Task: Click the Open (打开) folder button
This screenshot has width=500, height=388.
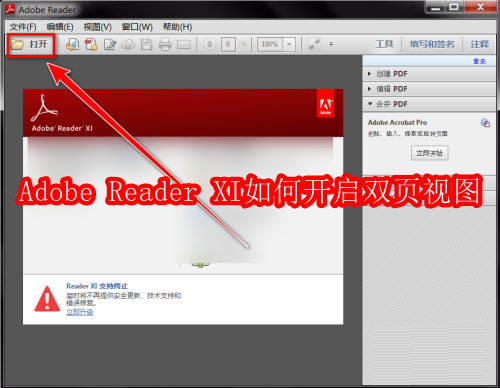Action: (x=30, y=44)
